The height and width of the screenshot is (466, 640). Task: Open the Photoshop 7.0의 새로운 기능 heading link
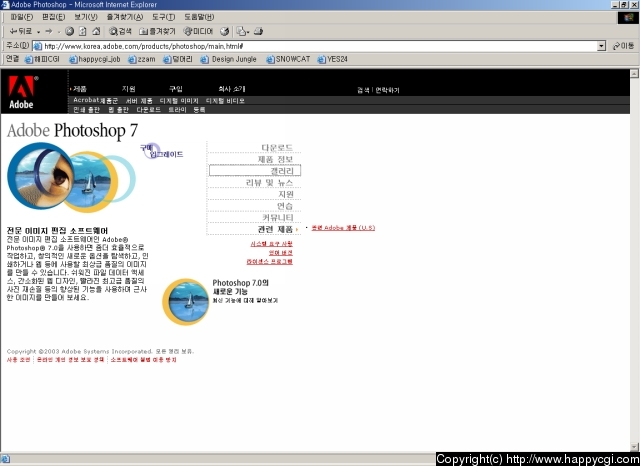tap(240, 287)
